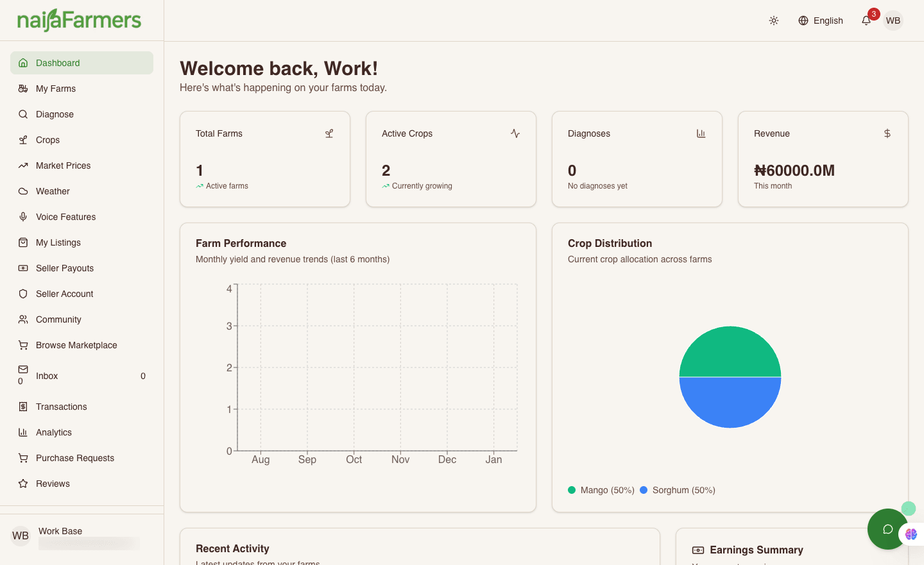The width and height of the screenshot is (924, 565).
Task: Click the naijaFarmers logo
Action: [79, 21]
